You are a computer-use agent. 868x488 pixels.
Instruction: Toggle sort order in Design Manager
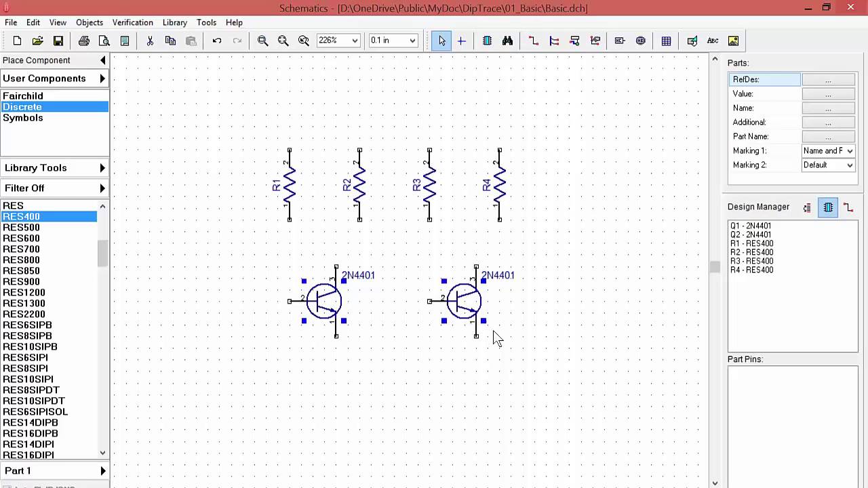pos(807,207)
